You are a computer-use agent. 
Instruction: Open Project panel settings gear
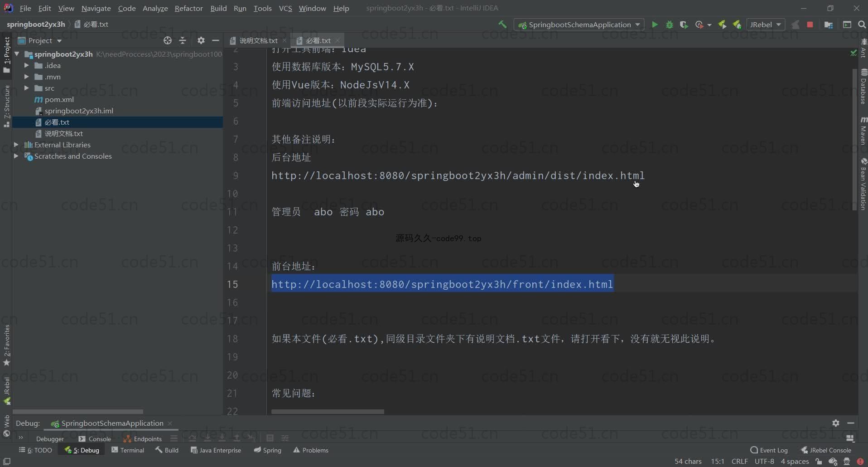pyautogui.click(x=201, y=40)
